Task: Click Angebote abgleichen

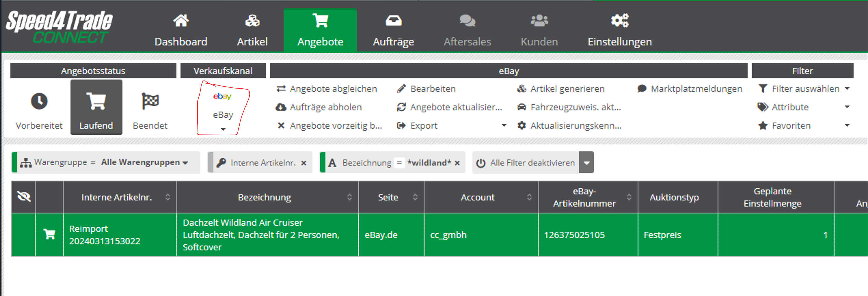Action: point(327,89)
